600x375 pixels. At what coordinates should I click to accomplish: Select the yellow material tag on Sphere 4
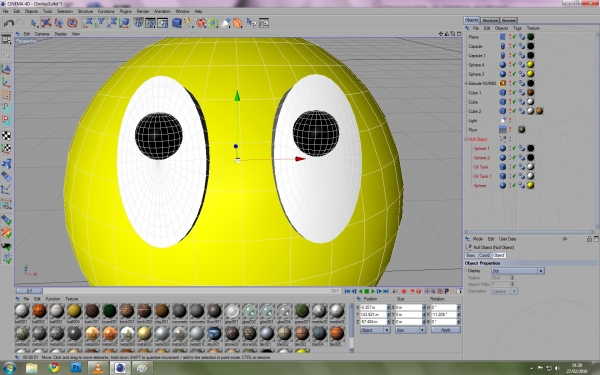(x=530, y=65)
